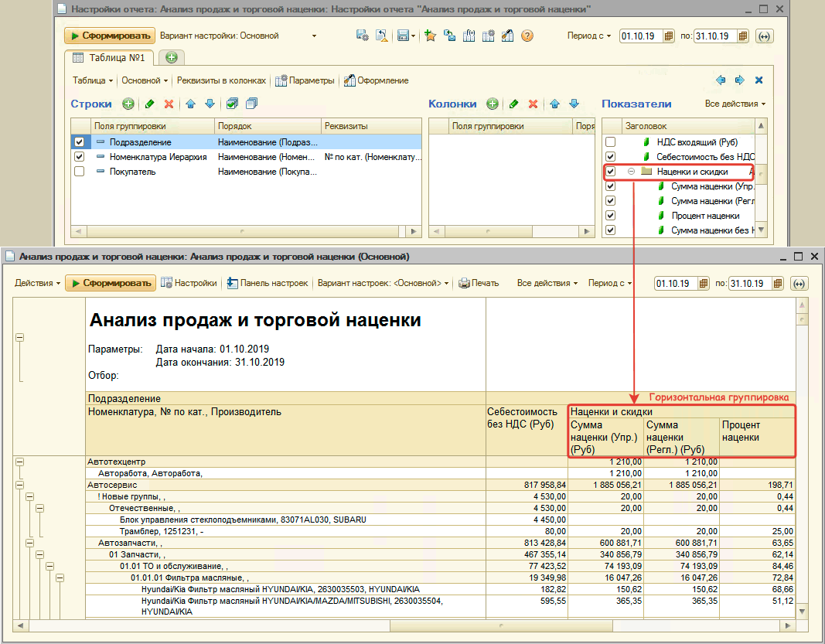Click the Печать printer button
Viewport: 825px width, 644px height.
click(x=479, y=283)
